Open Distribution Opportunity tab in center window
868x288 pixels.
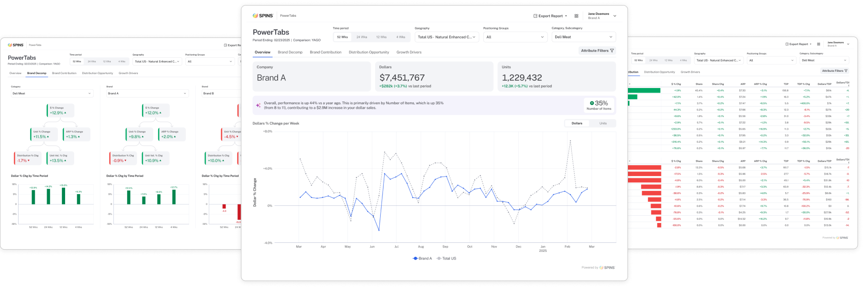tap(369, 52)
